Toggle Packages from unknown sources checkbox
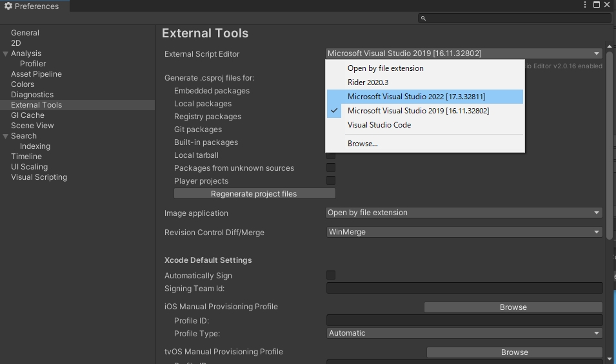Viewport: 616px width, 364px height. point(331,168)
